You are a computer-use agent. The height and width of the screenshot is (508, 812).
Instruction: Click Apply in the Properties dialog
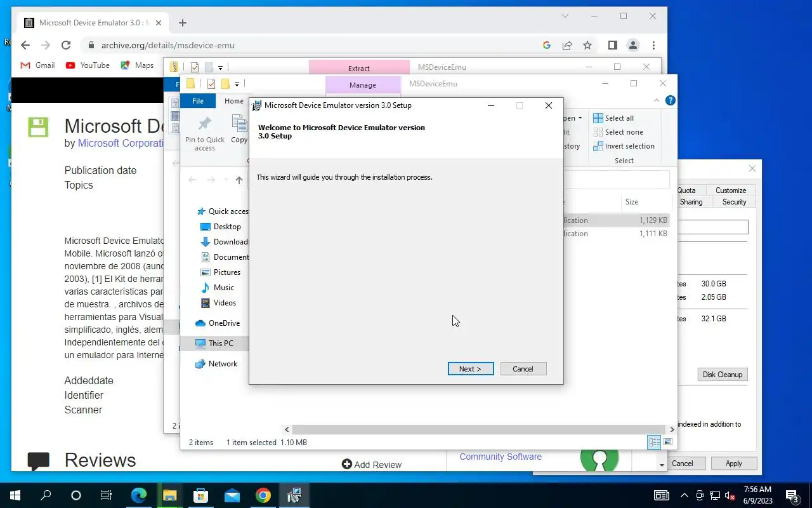tap(733, 464)
